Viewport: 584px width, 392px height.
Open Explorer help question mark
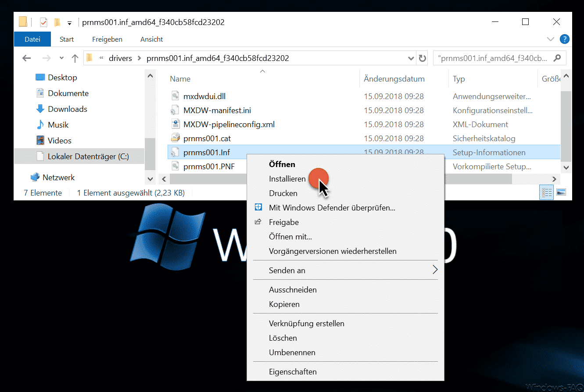(565, 39)
